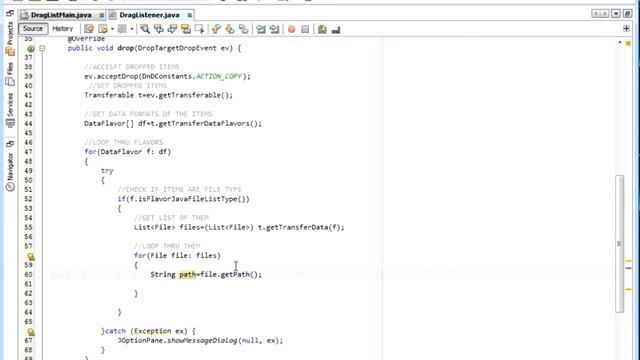
Task: Click the yellow file status square
Action: pos(629,43)
